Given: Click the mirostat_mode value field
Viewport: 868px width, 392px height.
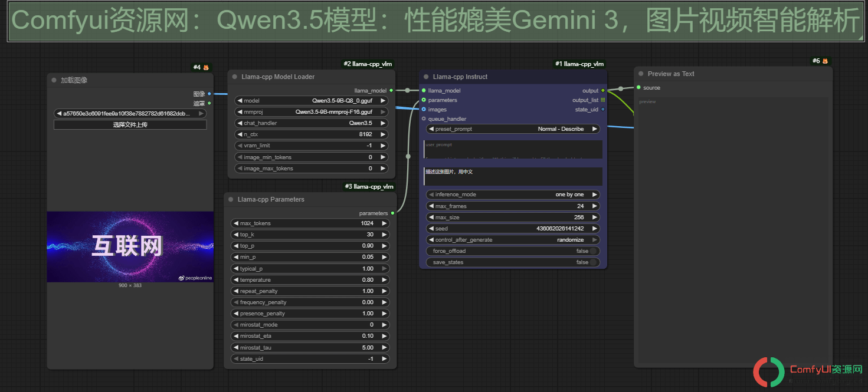Looking at the screenshot, I should [310, 325].
